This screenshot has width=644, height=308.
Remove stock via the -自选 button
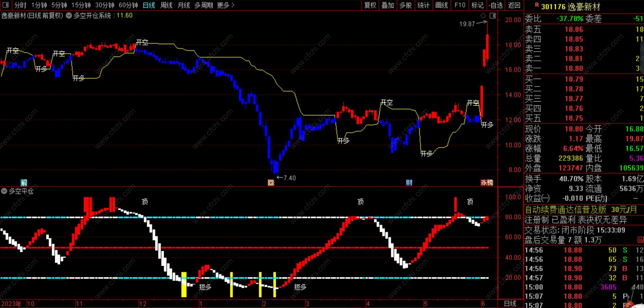pyautogui.click(x=496, y=5)
